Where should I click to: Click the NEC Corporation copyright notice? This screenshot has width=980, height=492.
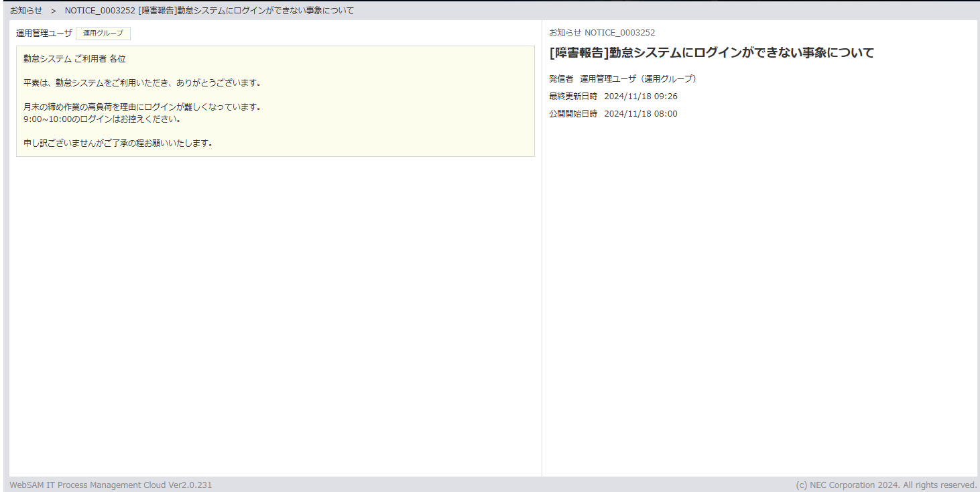886,485
